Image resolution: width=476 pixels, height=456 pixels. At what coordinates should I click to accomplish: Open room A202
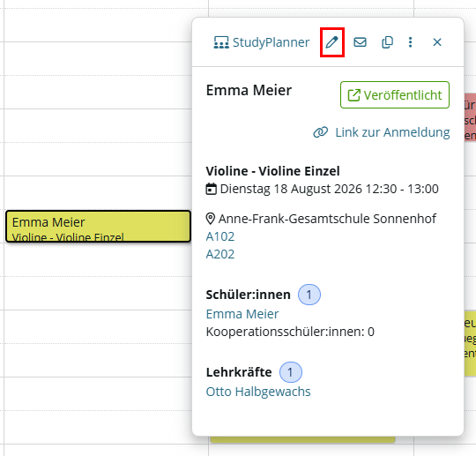point(220,254)
